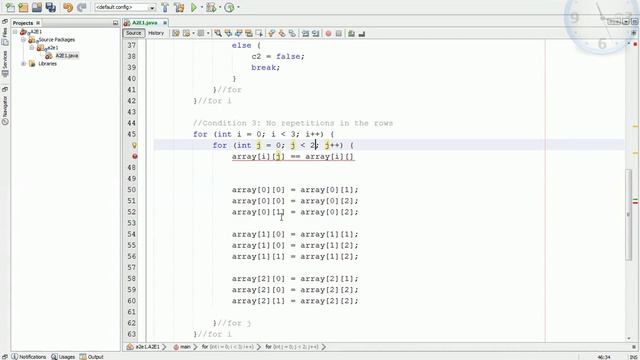This screenshot has width=640, height=360.
Task: Switch to History view
Action: click(x=156, y=33)
